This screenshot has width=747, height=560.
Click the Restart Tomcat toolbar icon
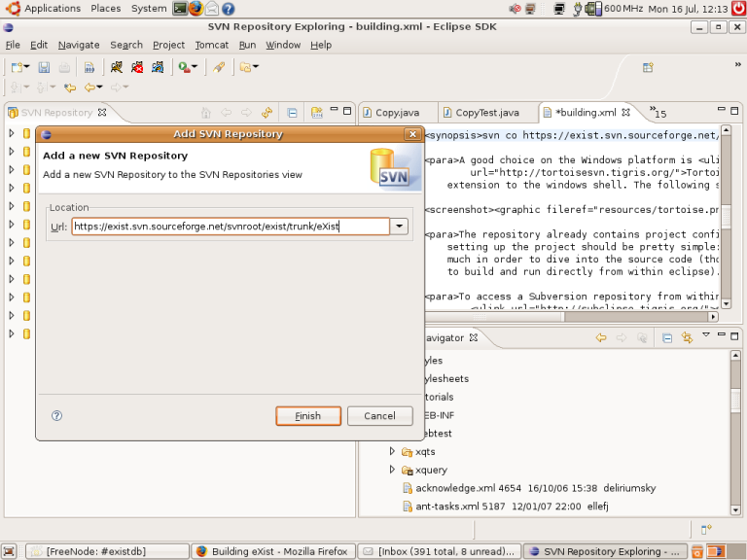(157, 67)
